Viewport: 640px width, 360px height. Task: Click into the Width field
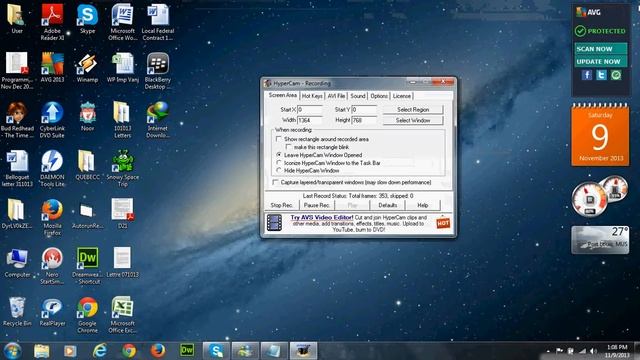click(309, 120)
